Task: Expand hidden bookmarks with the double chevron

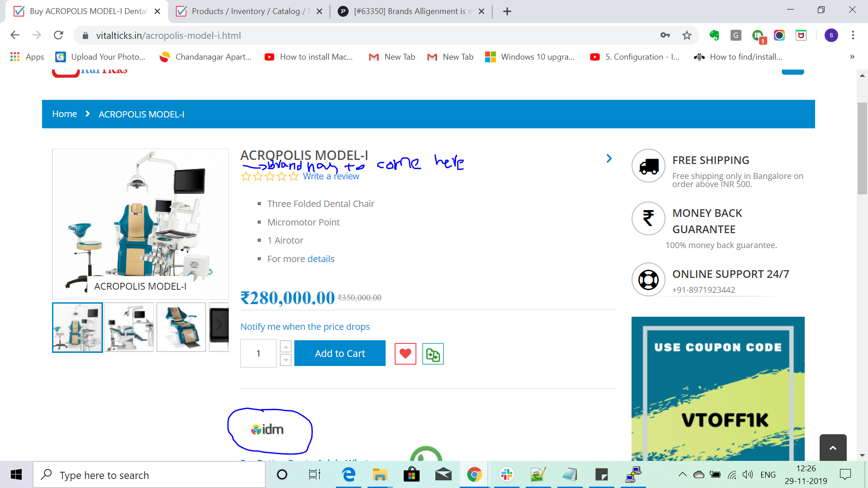Action: (852, 57)
